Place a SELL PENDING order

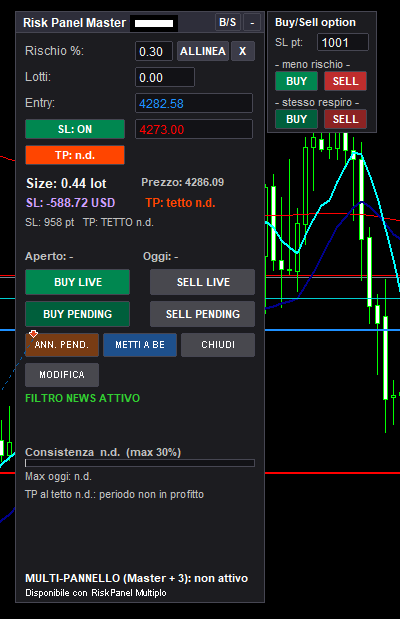coord(203,314)
